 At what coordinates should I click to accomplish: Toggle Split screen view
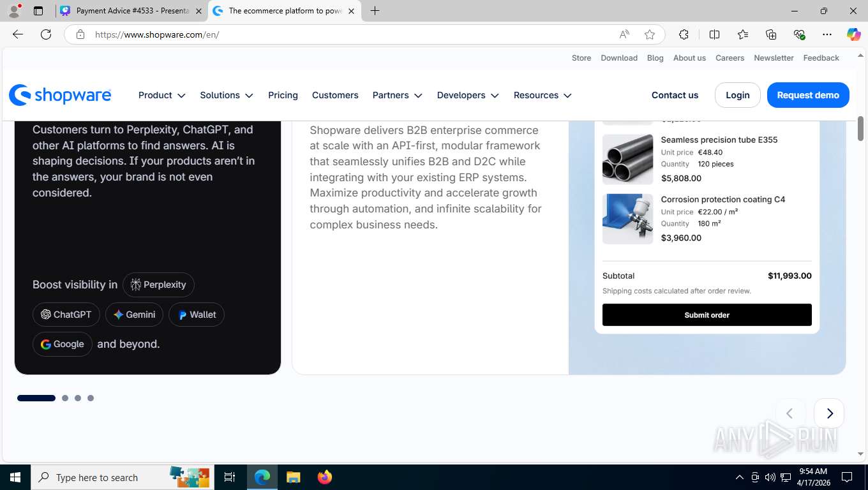714,34
